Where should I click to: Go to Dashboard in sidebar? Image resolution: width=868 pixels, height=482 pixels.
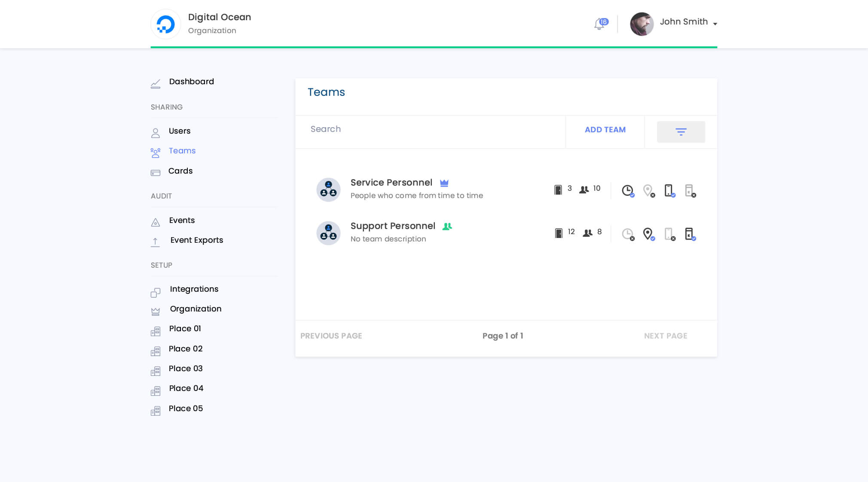pyautogui.click(x=191, y=82)
